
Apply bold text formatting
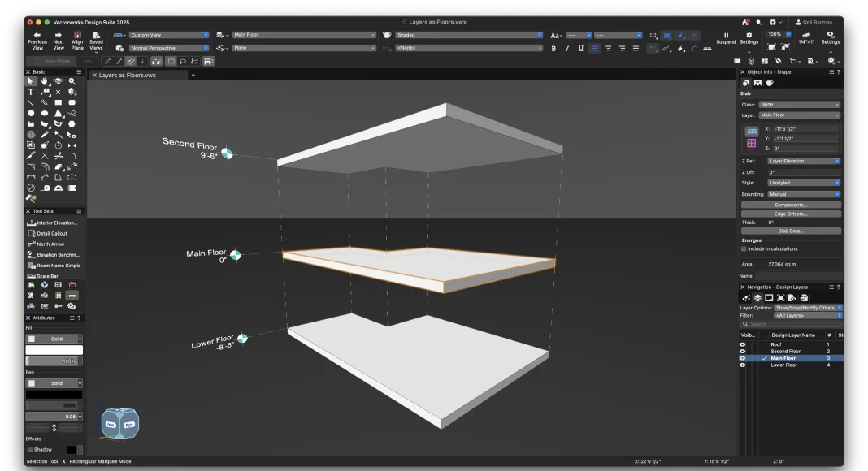553,49
